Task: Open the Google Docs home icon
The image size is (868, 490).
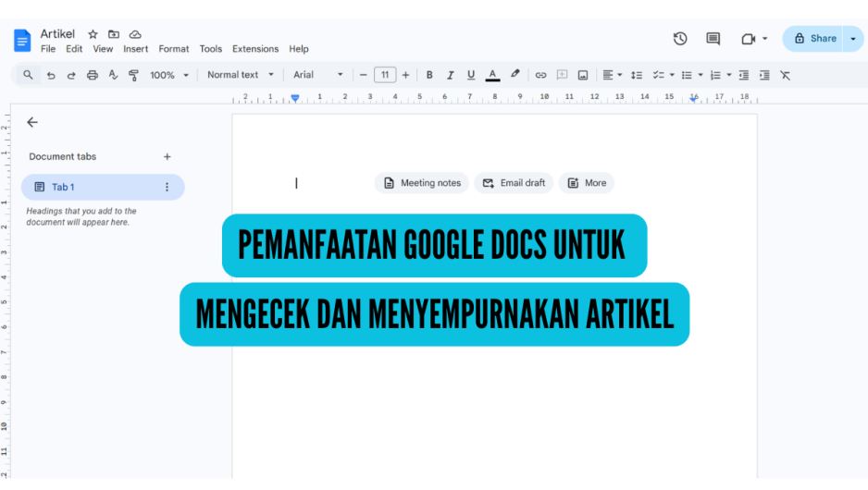Action: click(22, 41)
